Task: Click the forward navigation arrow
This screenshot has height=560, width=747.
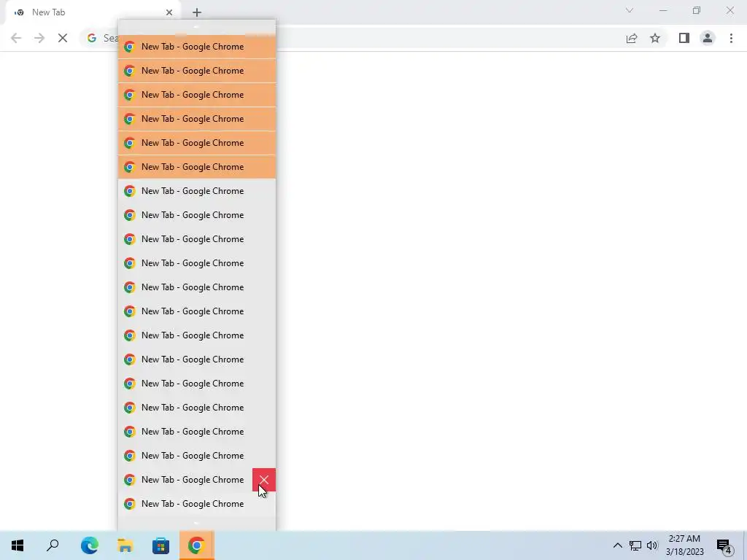Action: [39, 38]
